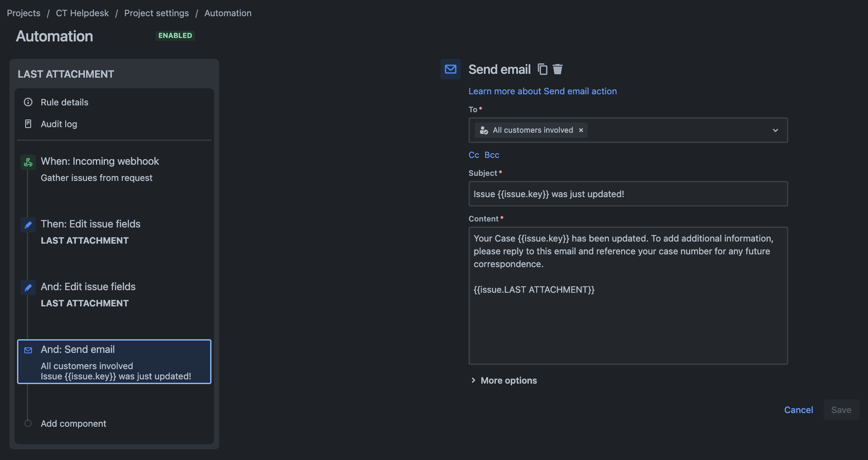868x460 pixels.
Task: Click the first Edit issue fields pencil icon
Action: (28, 225)
